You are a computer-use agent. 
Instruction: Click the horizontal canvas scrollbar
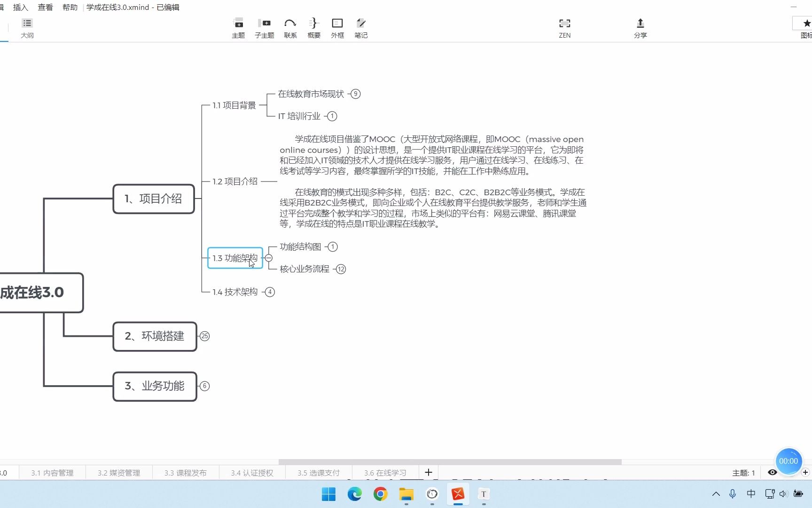pyautogui.click(x=450, y=462)
